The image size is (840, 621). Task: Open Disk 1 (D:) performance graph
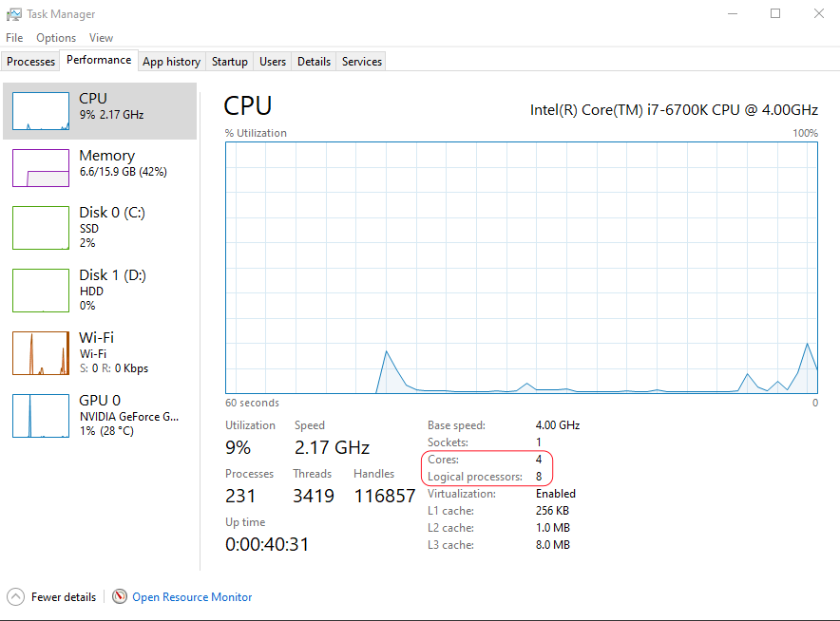41,290
